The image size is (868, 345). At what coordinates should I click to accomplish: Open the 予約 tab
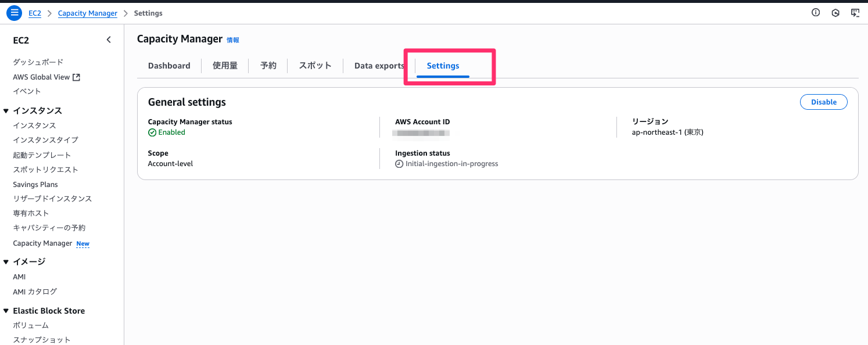click(268, 66)
